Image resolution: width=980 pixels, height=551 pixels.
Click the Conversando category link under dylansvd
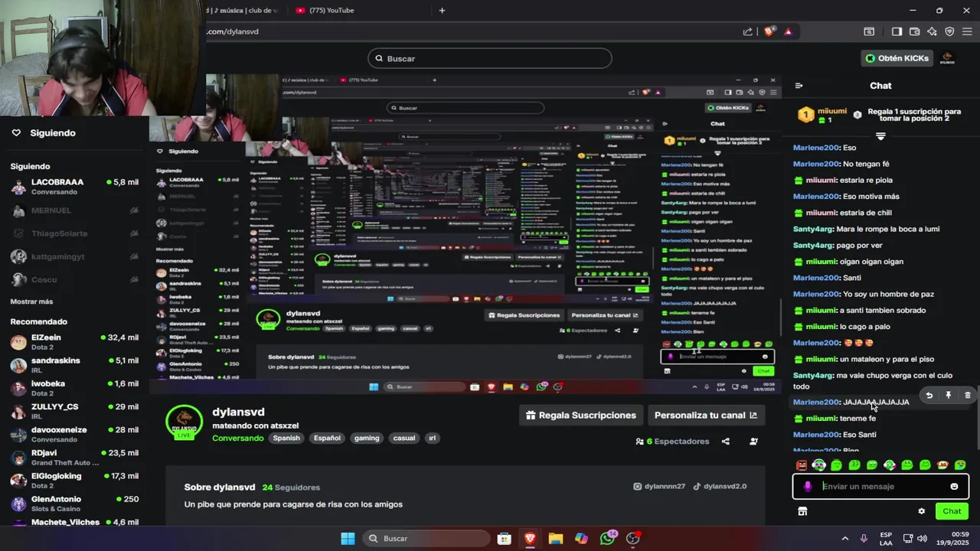(238, 439)
